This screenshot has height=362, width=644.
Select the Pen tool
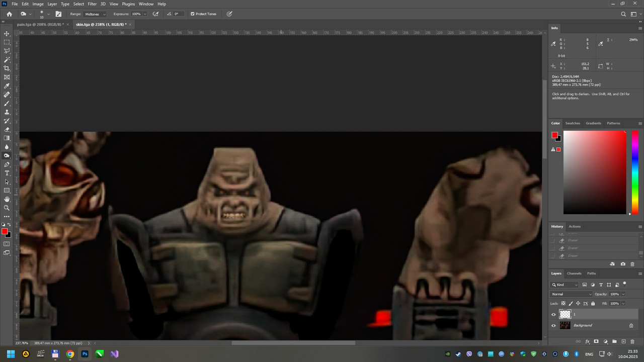7,164
